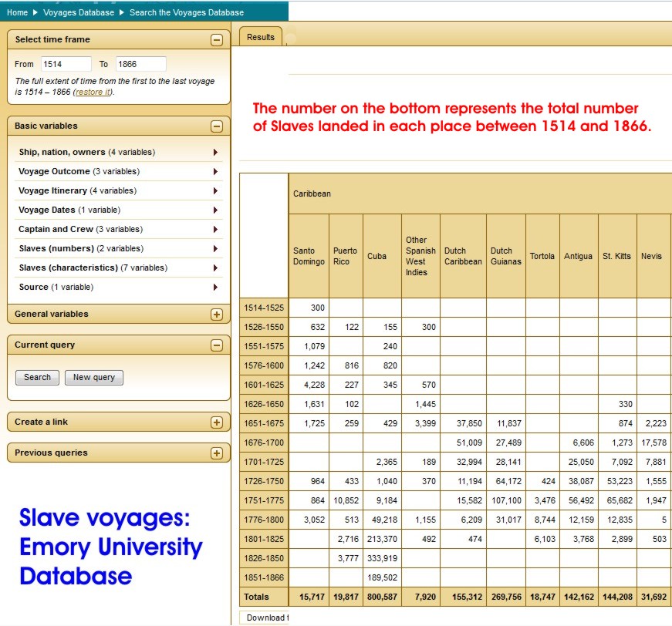This screenshot has height=626, width=672.
Task: Expand the General variables panel
Action: (217, 315)
